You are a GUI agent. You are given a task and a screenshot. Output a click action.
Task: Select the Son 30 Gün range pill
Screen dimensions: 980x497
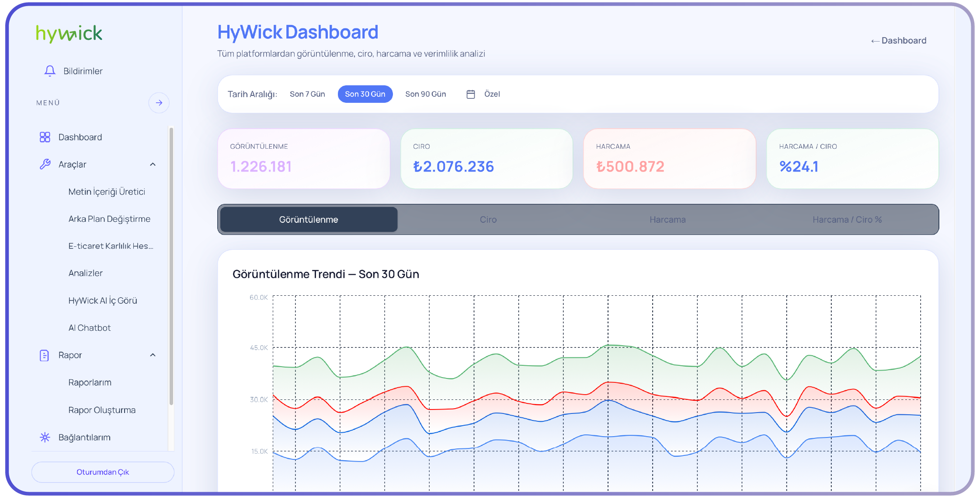click(365, 94)
